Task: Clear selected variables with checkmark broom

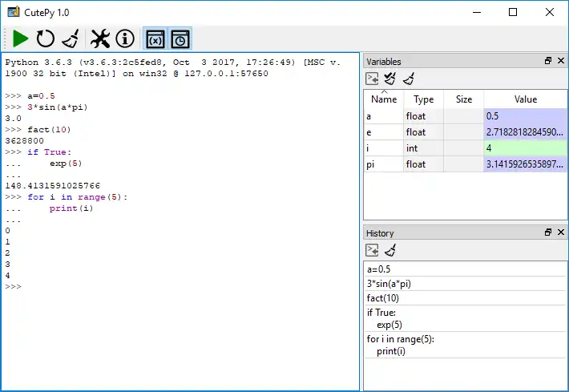Action: (390, 79)
